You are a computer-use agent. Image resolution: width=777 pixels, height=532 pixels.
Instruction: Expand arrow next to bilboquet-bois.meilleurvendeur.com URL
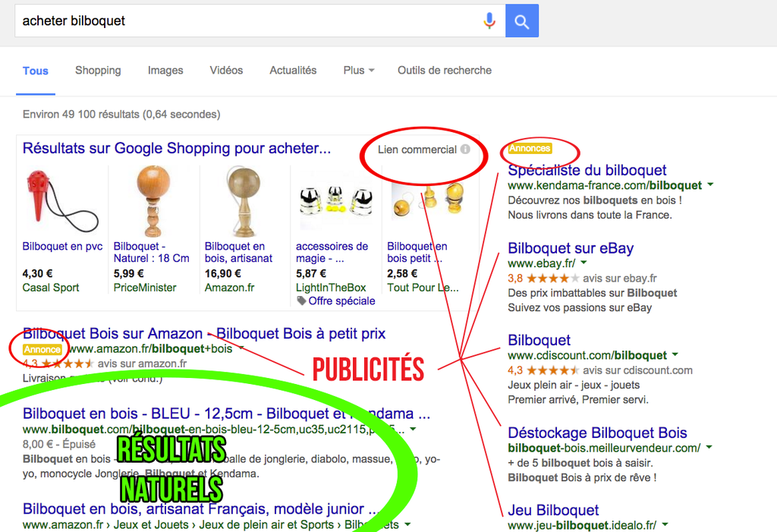coord(709,447)
